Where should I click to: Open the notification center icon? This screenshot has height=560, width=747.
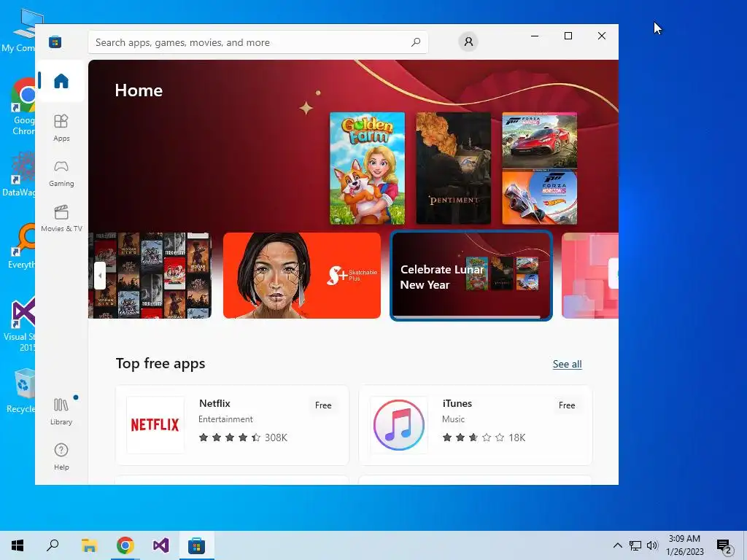pos(724,545)
